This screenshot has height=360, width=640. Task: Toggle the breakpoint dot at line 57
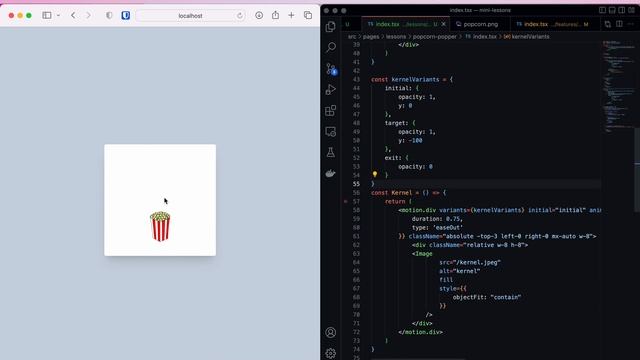[x=346, y=202]
